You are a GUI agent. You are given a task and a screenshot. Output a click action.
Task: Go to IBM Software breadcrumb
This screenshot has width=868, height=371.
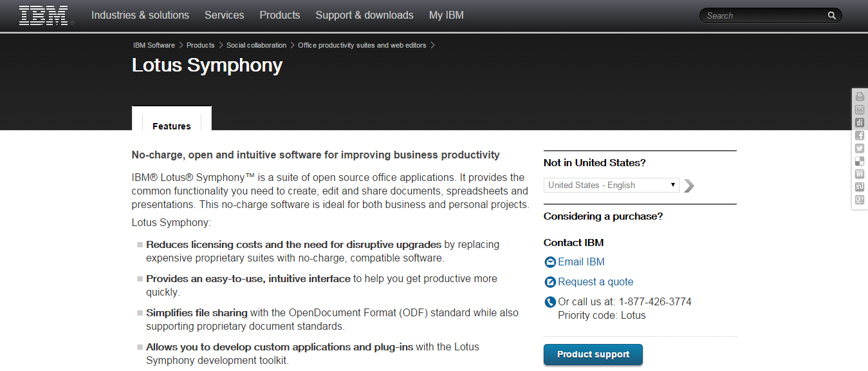coord(154,45)
